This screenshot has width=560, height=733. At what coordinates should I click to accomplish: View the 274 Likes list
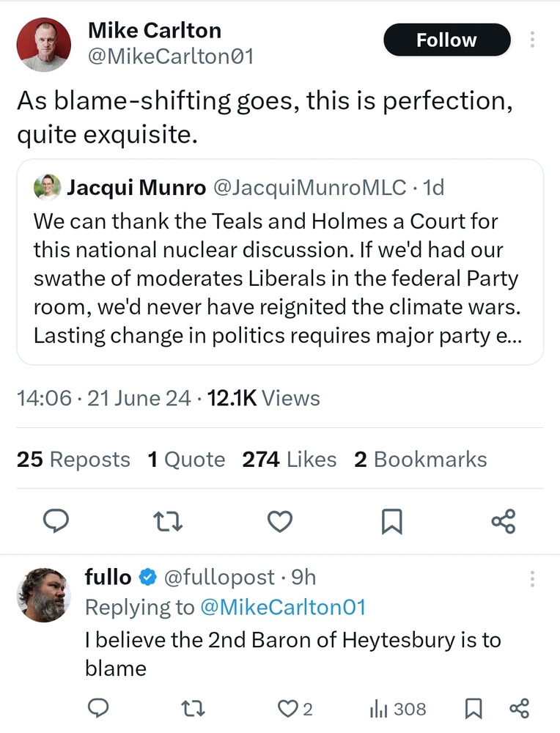coord(290,460)
